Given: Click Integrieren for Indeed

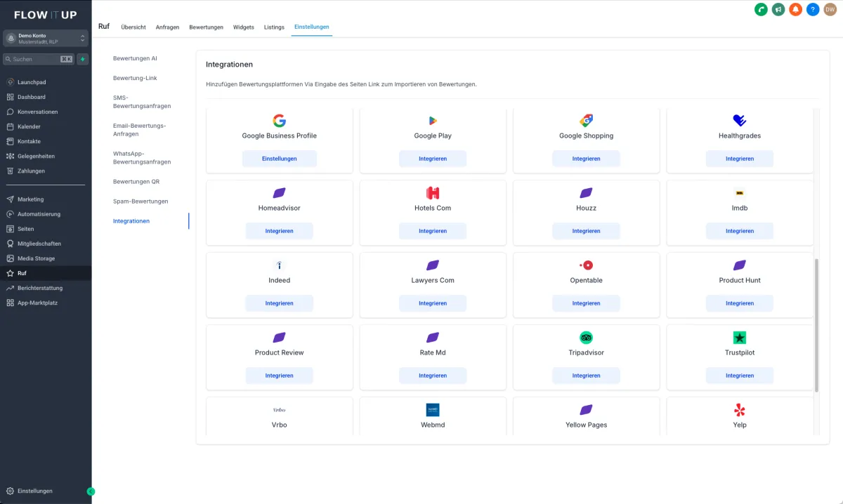Looking at the screenshot, I should click(x=280, y=303).
